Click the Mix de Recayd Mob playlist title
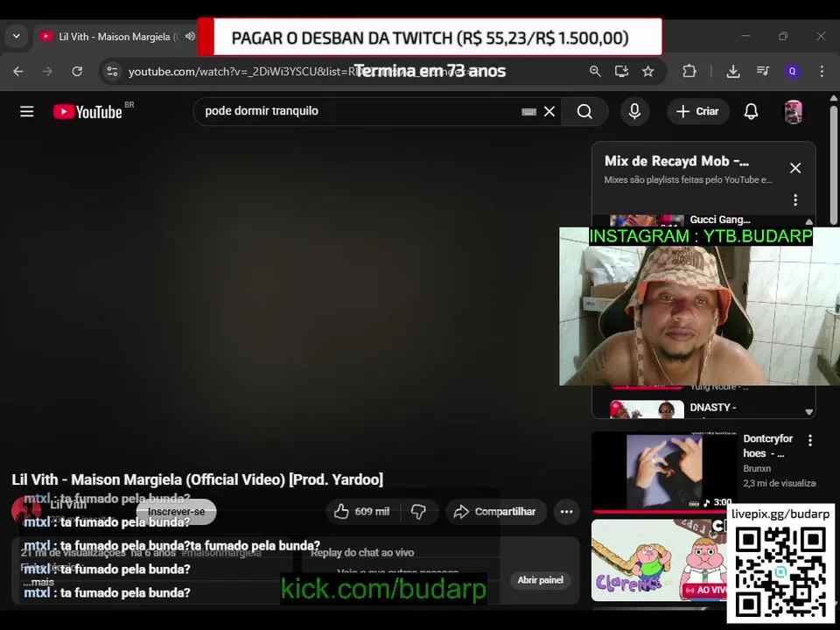This screenshot has height=630, width=840. pyautogui.click(x=676, y=161)
